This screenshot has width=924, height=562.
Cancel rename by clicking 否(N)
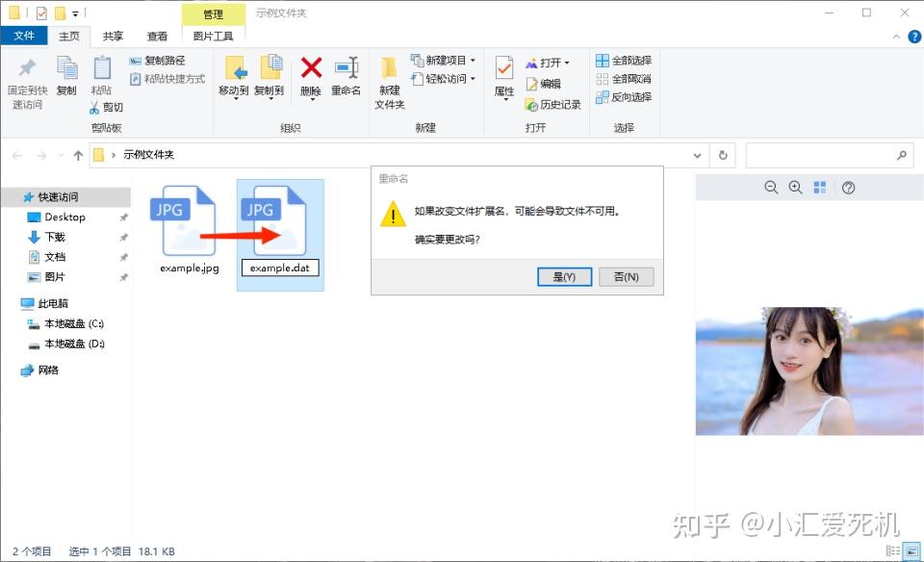(x=626, y=276)
